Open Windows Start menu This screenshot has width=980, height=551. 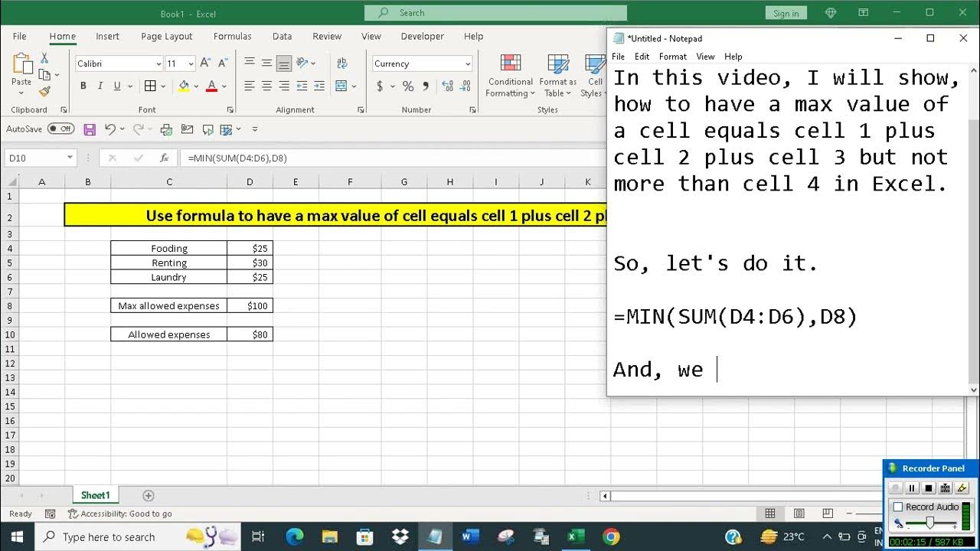(17, 536)
